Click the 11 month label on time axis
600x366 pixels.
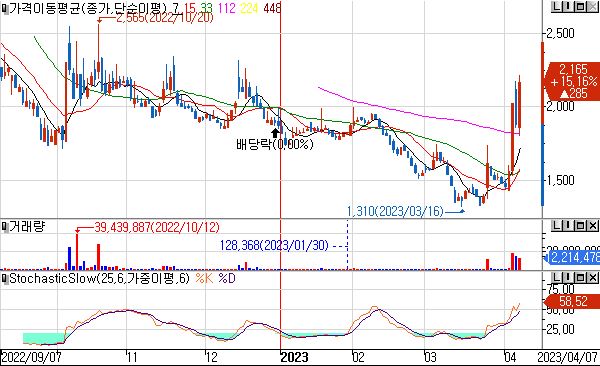(x=132, y=357)
